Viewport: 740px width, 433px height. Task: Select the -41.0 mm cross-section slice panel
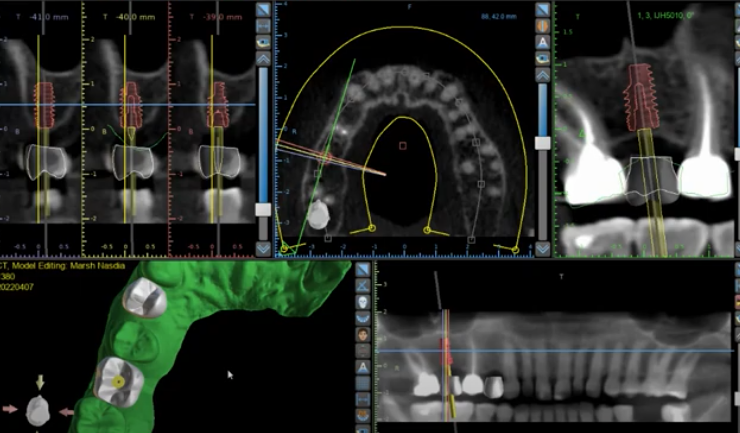click(42, 130)
